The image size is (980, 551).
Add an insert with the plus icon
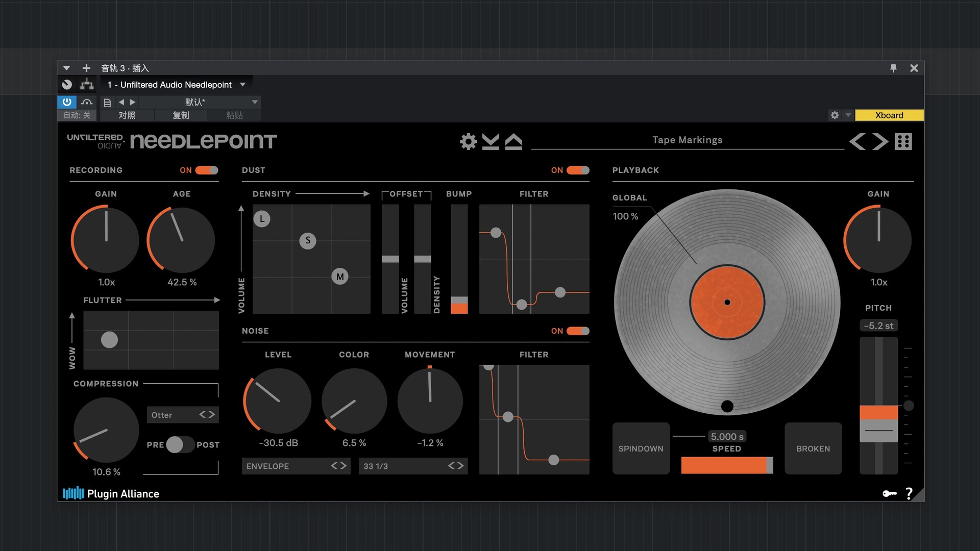point(86,68)
